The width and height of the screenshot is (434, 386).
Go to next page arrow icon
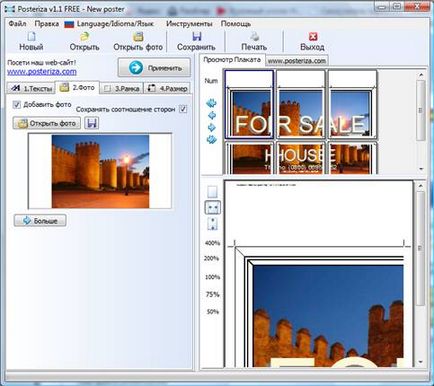click(211, 127)
